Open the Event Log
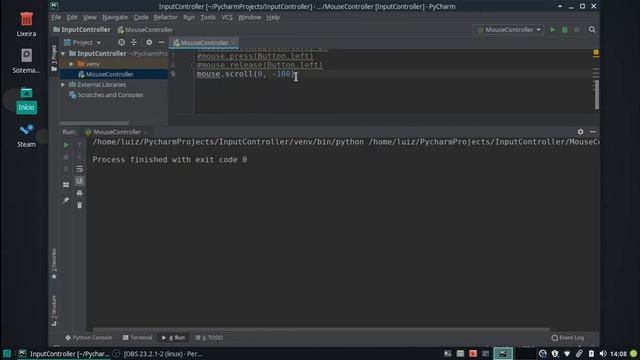This screenshot has width=640, height=360. (x=568, y=338)
